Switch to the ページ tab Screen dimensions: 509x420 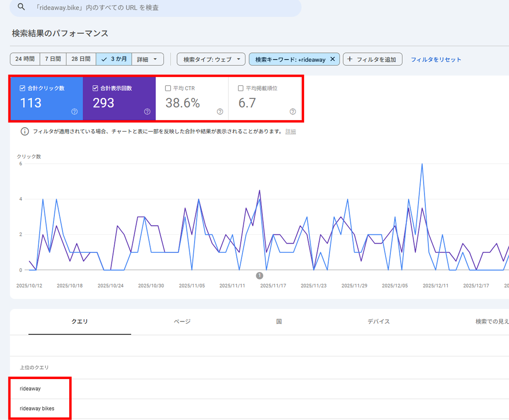pos(181,321)
